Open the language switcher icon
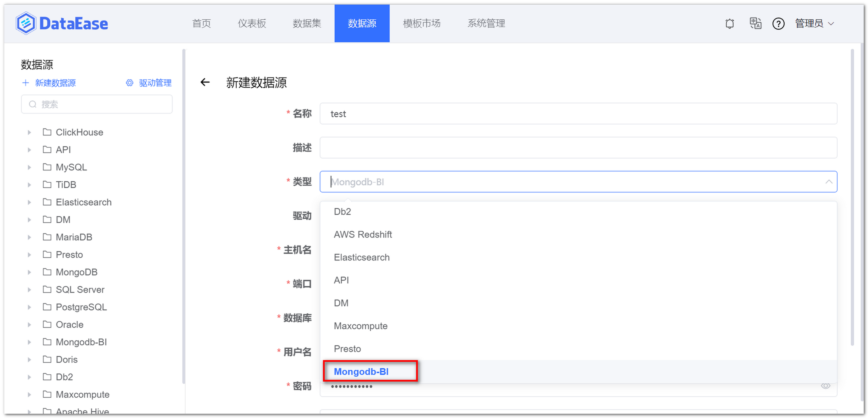The width and height of the screenshot is (868, 418). tap(755, 23)
